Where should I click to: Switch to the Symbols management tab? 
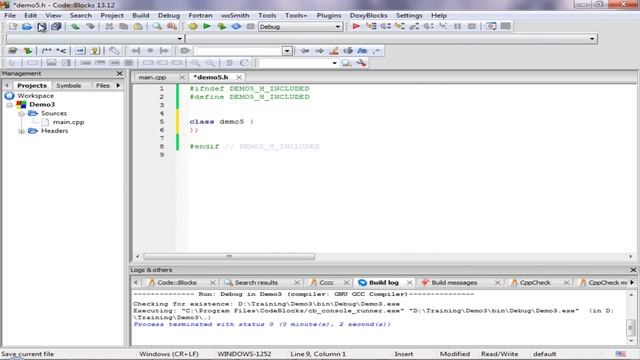click(x=69, y=85)
